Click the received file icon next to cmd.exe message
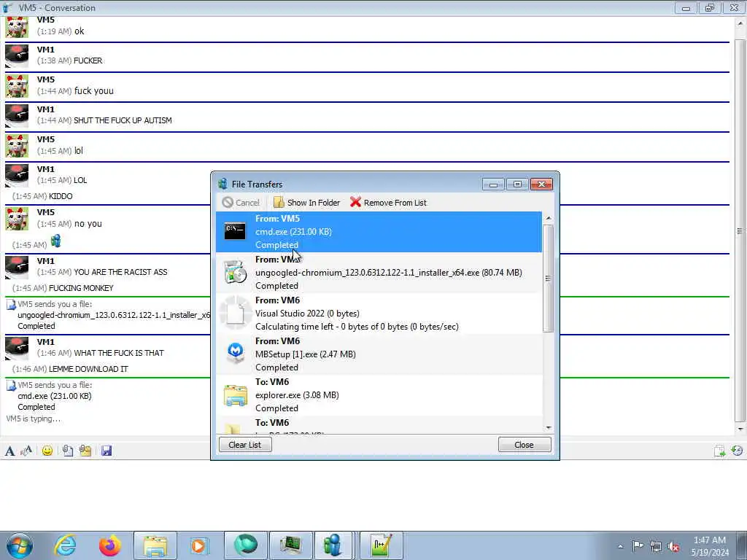The height and width of the screenshot is (560, 747). click(x=11, y=385)
